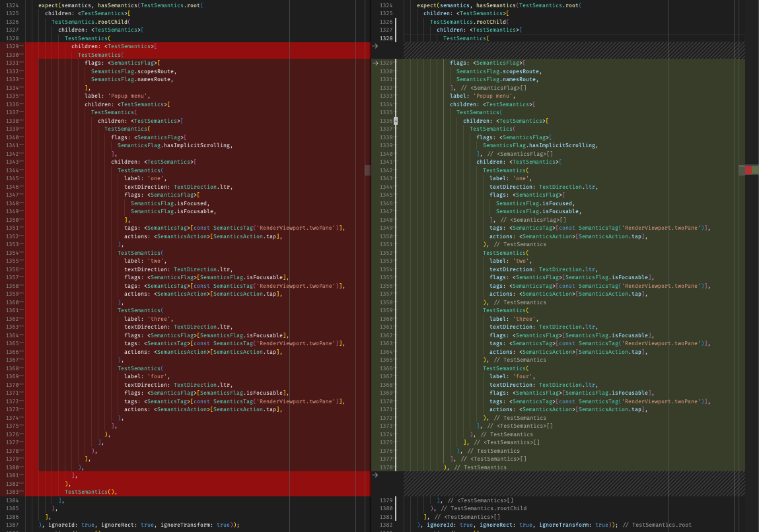Click 'flags: <SemanticsFlag>[' on right-pane line 1329

[488, 63]
